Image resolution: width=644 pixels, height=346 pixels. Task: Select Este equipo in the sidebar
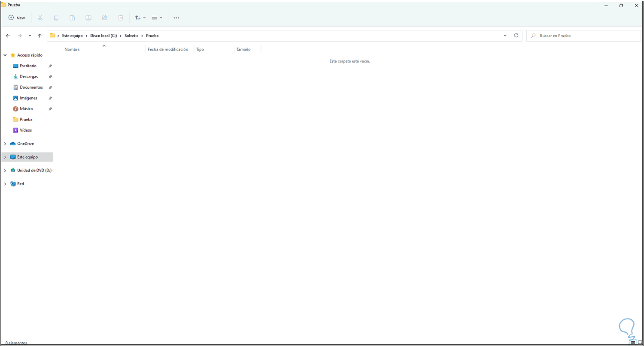(27, 157)
